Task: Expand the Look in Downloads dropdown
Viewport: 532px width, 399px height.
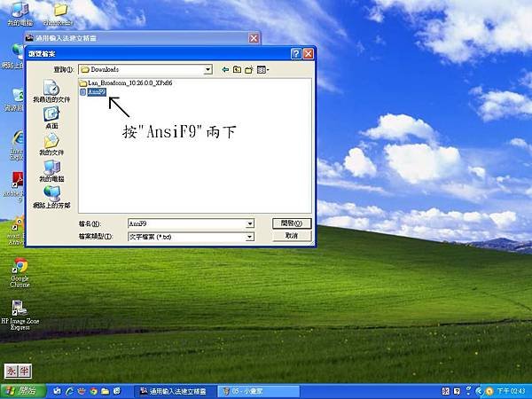Action: 207,69
